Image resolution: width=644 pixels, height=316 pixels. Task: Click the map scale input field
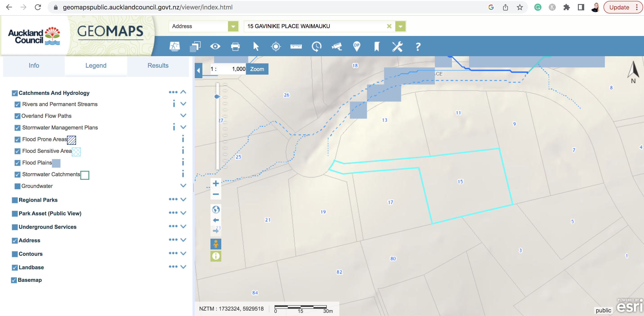point(228,69)
